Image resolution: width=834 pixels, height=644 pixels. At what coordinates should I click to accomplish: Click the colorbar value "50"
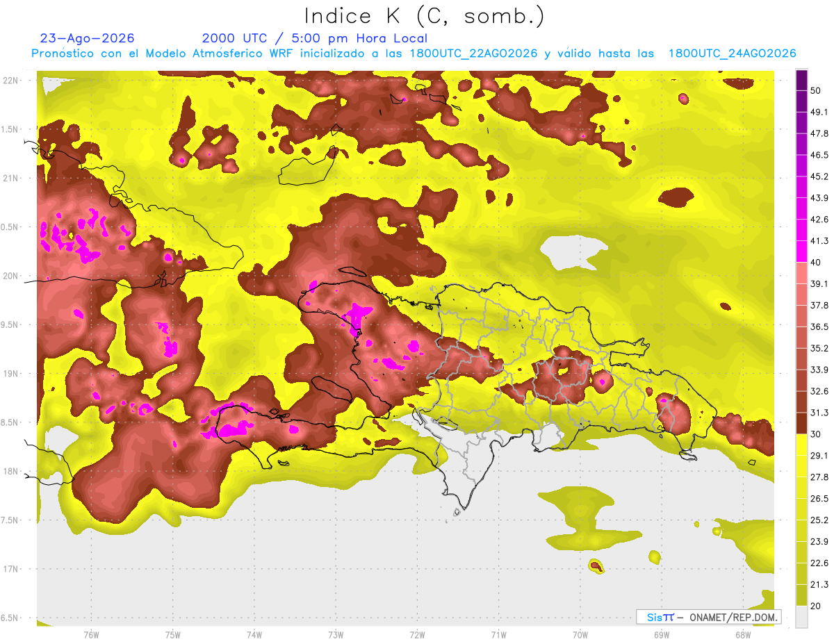[817, 90]
